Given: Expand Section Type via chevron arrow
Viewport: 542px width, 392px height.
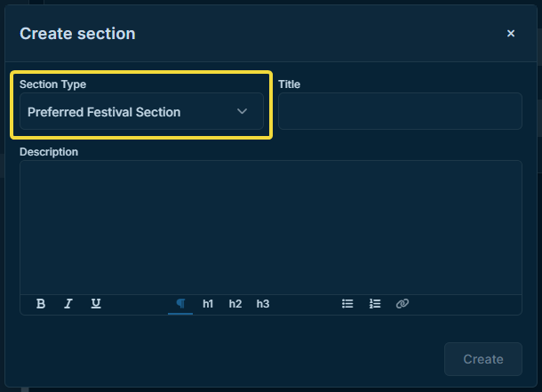Looking at the screenshot, I should tap(242, 112).
